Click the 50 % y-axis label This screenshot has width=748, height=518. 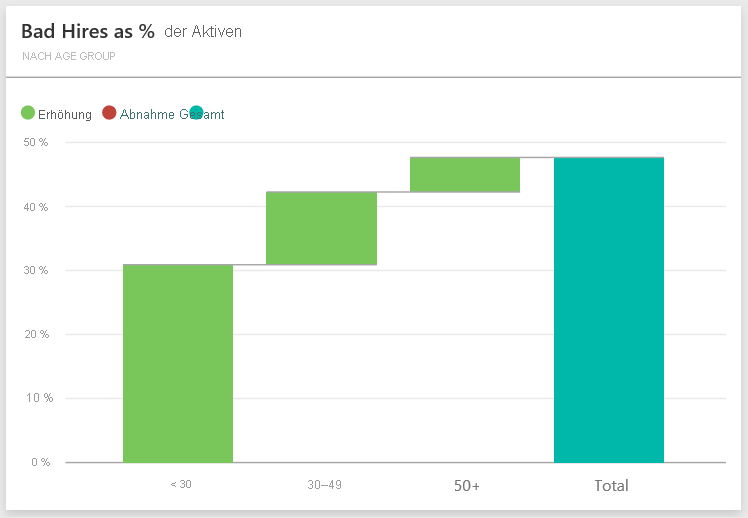pyautogui.click(x=38, y=142)
